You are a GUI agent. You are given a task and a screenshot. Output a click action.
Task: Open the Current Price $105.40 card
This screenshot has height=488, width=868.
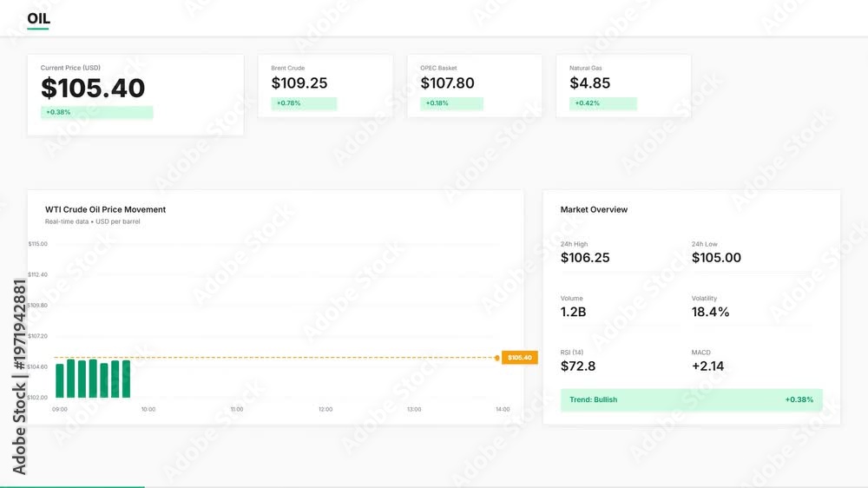(x=135, y=95)
